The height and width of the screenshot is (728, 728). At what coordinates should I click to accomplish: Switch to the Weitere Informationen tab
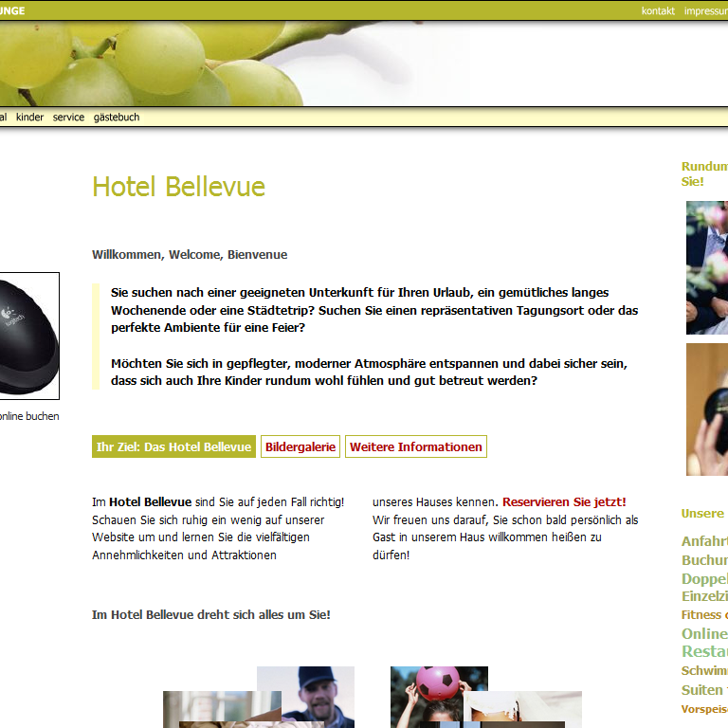click(x=416, y=446)
